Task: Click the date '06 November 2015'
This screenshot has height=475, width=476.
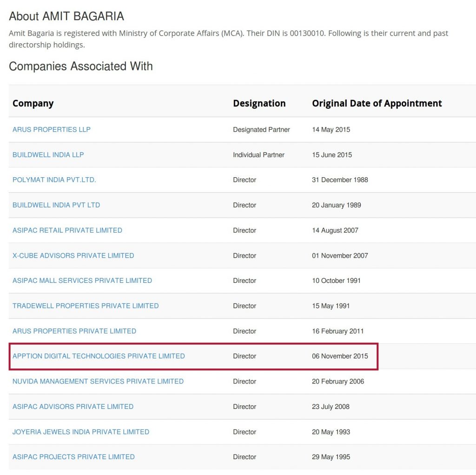Action: 340,356
